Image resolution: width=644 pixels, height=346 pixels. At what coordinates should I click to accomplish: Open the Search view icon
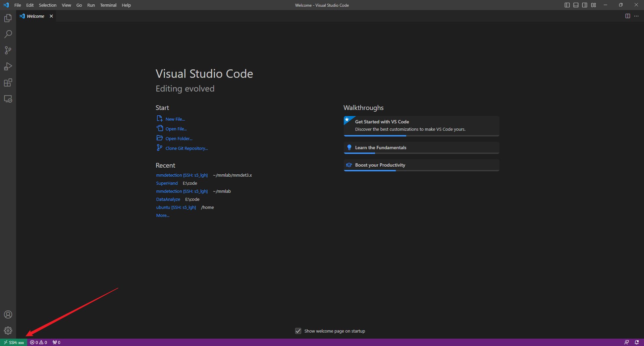[8, 34]
